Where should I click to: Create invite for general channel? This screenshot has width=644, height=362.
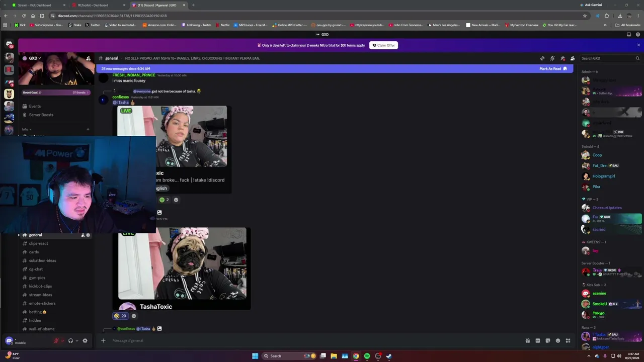(x=83, y=235)
